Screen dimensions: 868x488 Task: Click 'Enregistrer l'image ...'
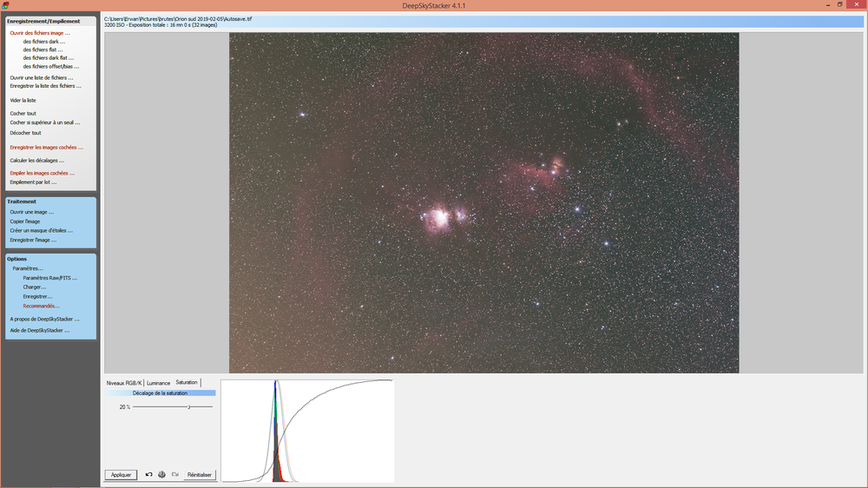coord(33,241)
